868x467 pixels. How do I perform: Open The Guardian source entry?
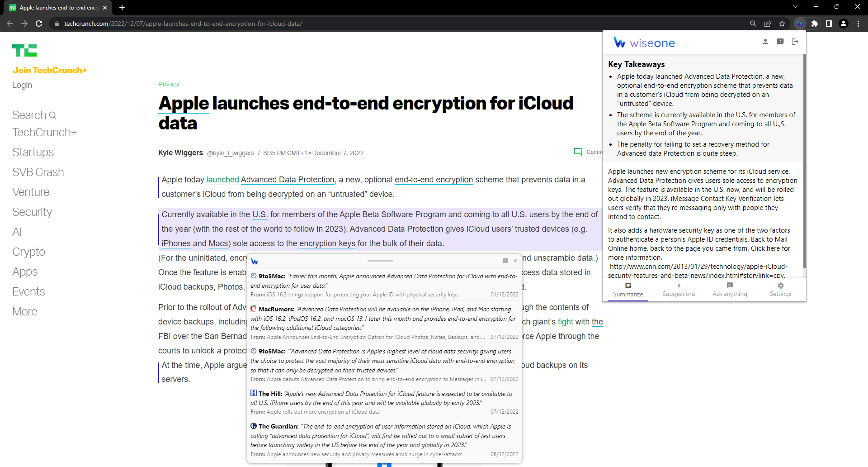tap(384, 440)
